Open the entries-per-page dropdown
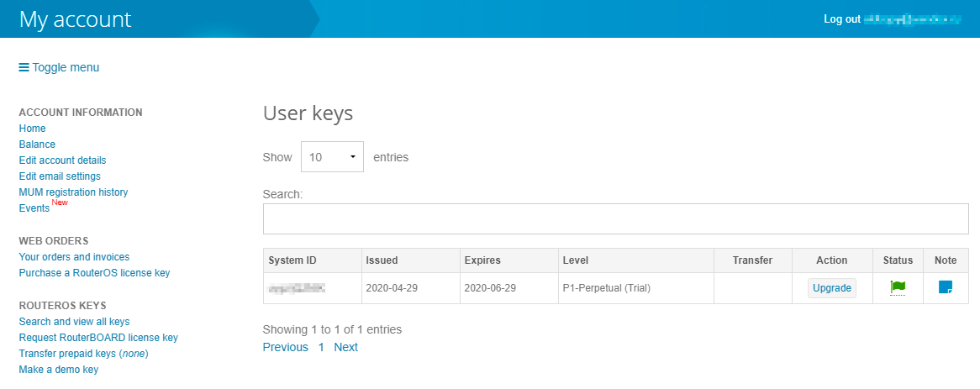This screenshot has height=389, width=980. pos(332,157)
